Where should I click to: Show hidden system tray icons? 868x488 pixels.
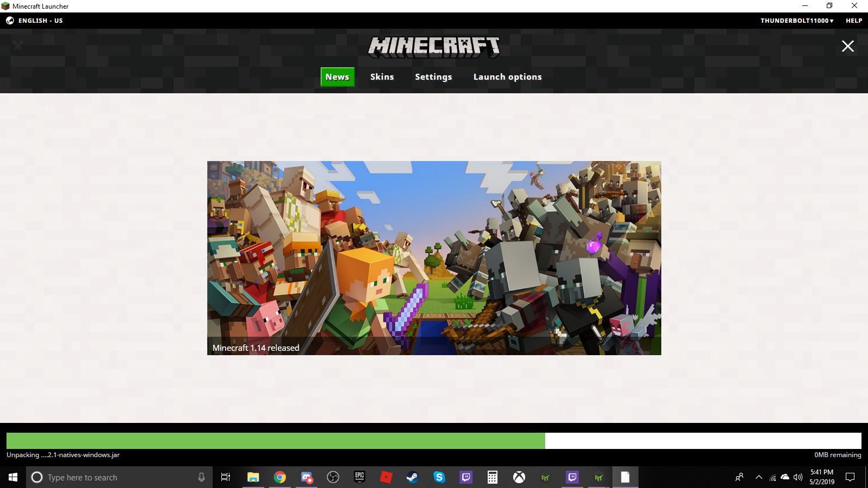pos(759,477)
